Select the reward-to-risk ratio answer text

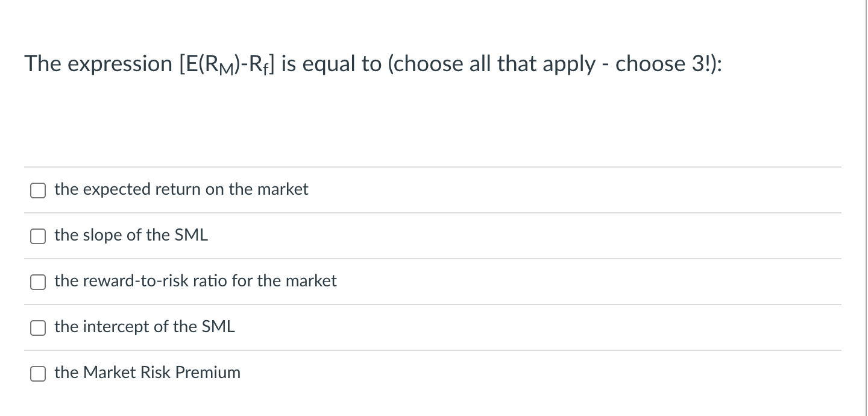pos(195,281)
